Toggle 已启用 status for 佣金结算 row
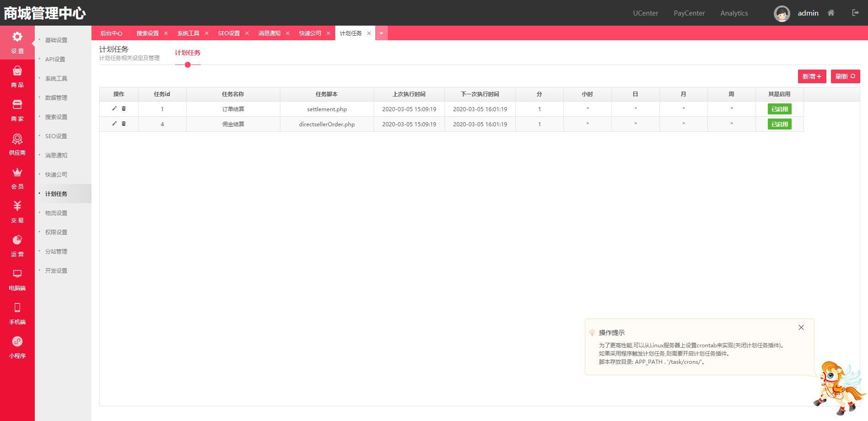The width and height of the screenshot is (868, 421). (x=779, y=124)
